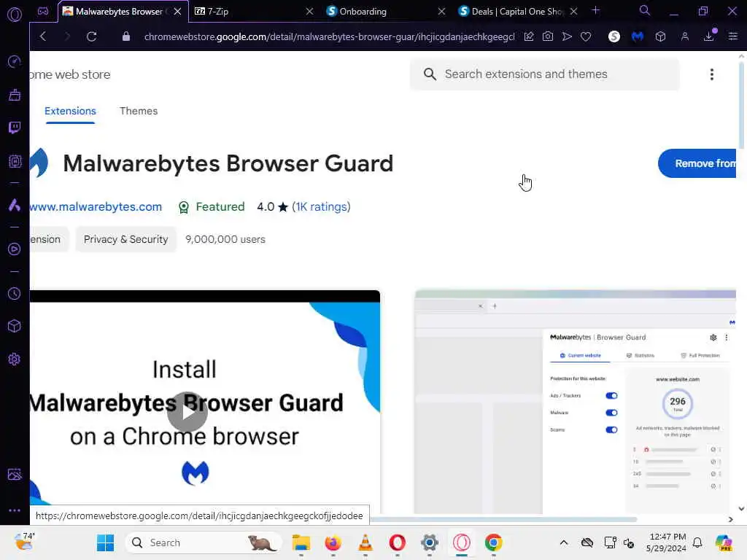The image size is (747, 560).
Task: Show more sidebar options (three dots)
Action: coord(15,510)
